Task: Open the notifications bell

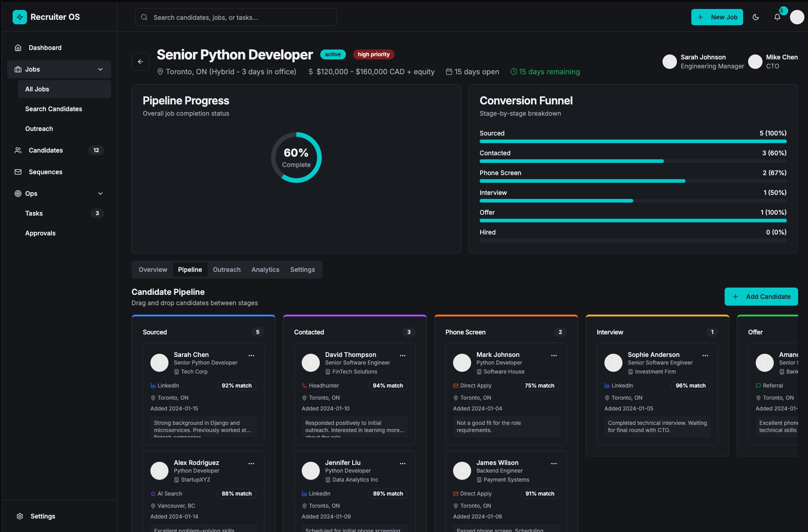Action: tap(777, 17)
